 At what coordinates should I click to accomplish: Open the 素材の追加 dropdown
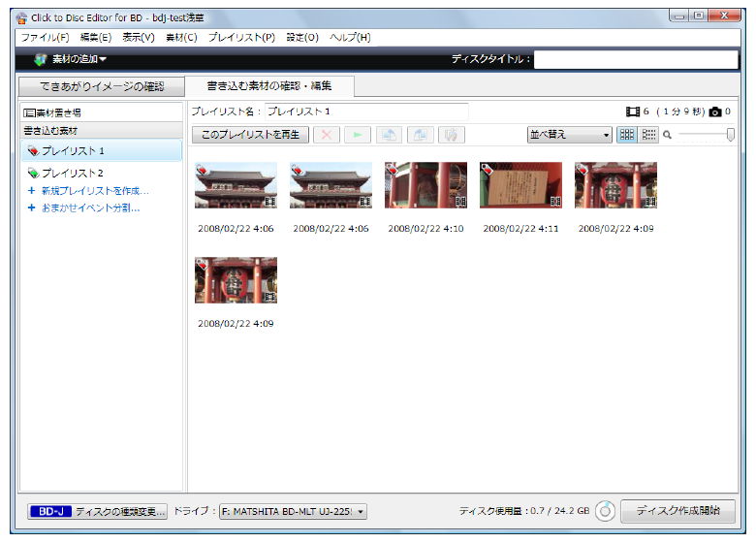[x=71, y=59]
